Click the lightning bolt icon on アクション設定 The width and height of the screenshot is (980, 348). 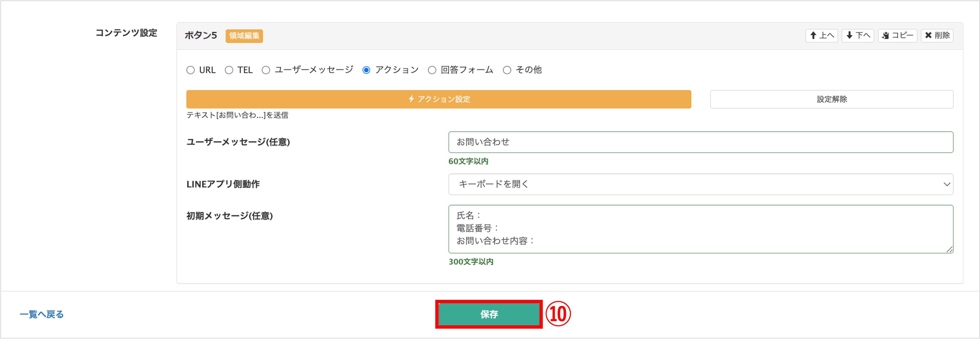coord(412,99)
